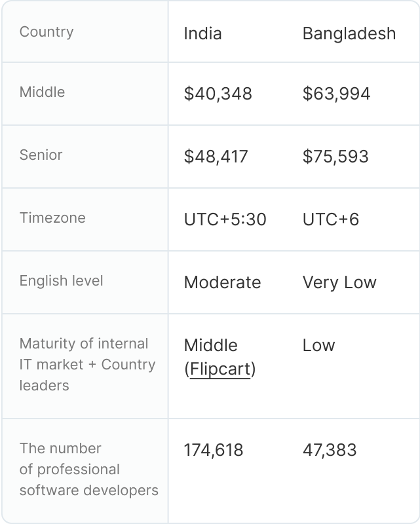Screen dimensions: 420x524
Task: Select the India column header
Action: (202, 33)
